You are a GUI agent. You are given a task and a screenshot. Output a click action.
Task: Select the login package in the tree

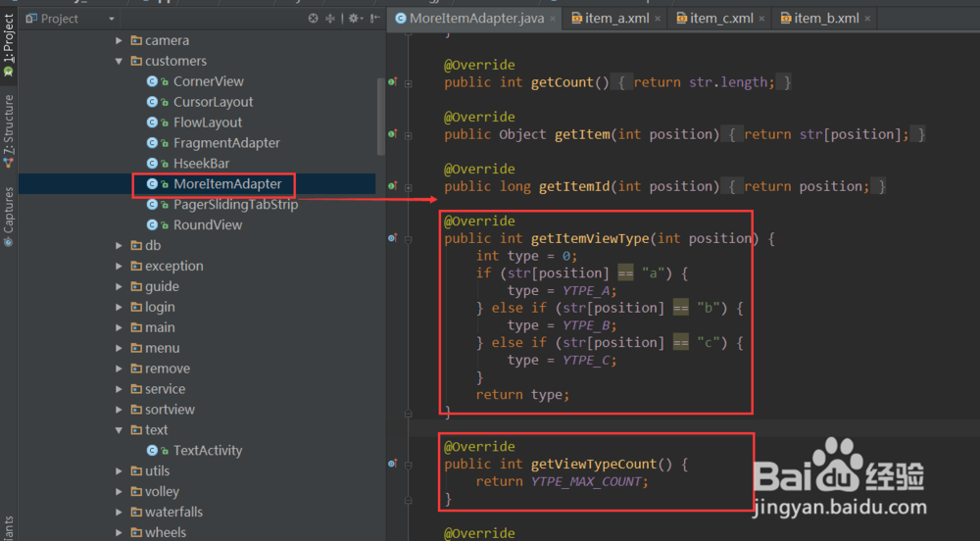click(160, 308)
